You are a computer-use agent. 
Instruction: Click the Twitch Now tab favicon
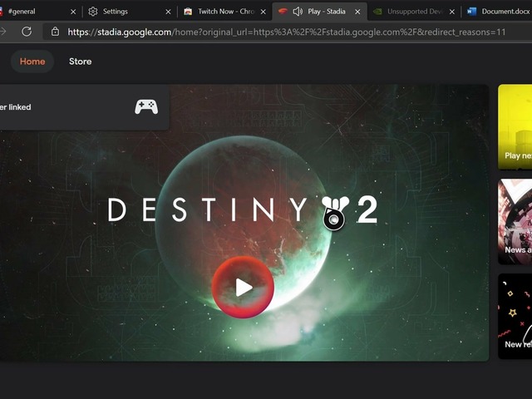coord(188,12)
